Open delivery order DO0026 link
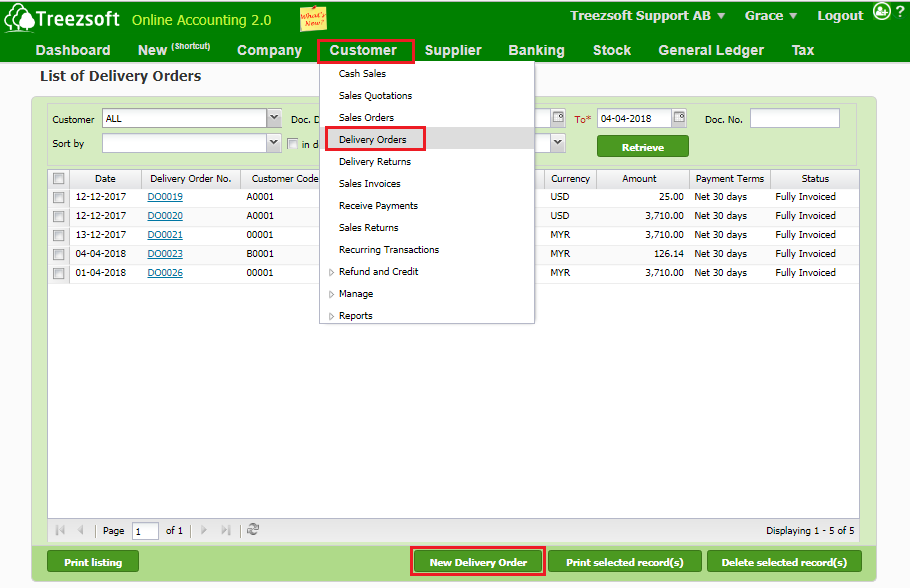Image resolution: width=910 pixels, height=588 pixels. point(165,273)
